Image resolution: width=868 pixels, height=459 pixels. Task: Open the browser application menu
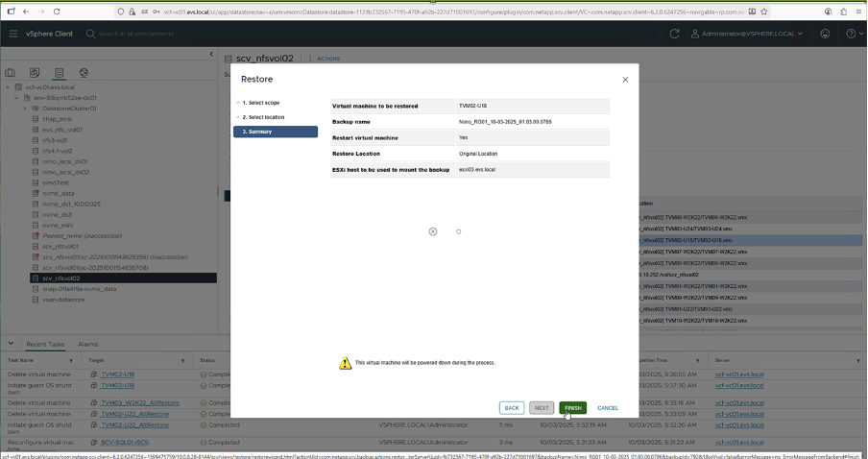(858, 12)
